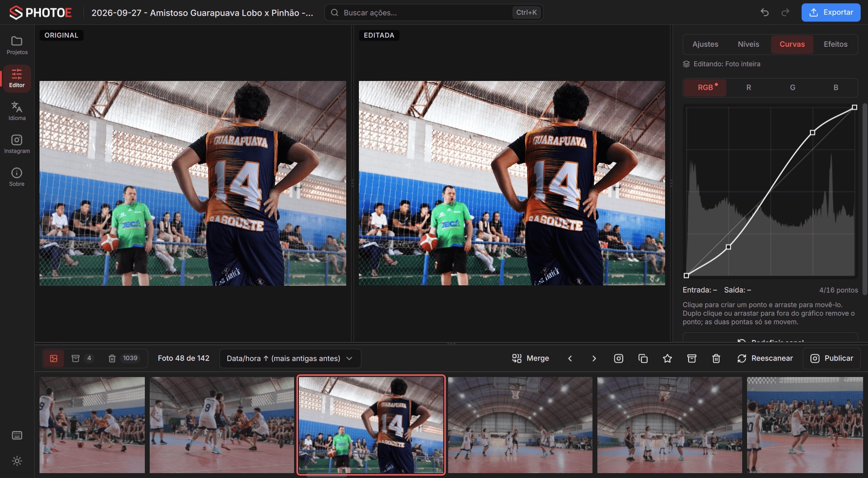
Task: Mark the photo with the star icon
Action: [667, 358]
